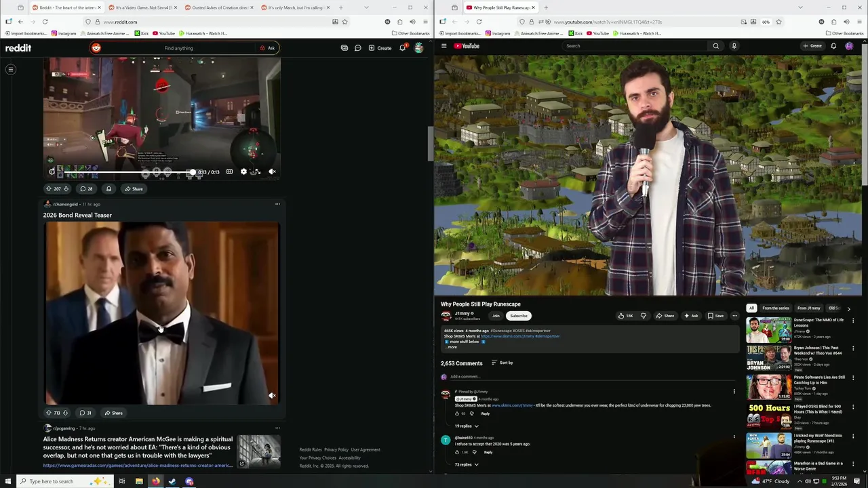Select the 'From the series' filter chip

pyautogui.click(x=776, y=308)
